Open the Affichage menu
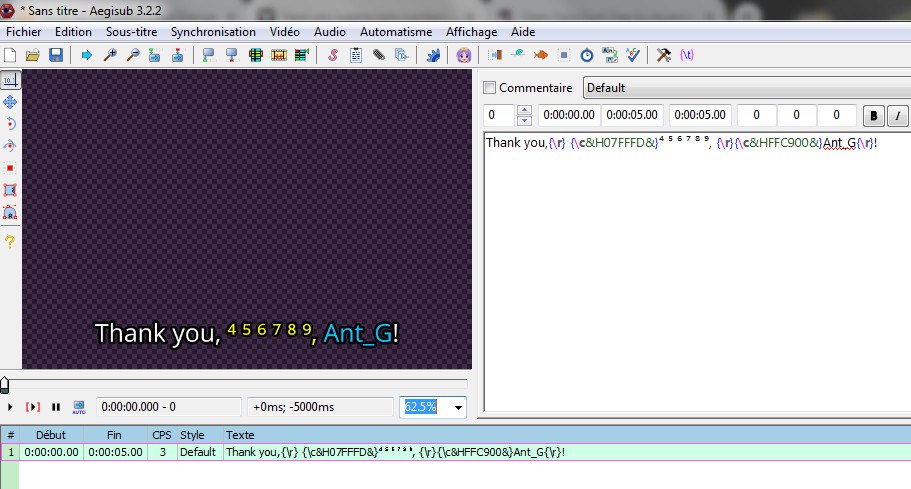911x489 pixels. pyautogui.click(x=472, y=32)
